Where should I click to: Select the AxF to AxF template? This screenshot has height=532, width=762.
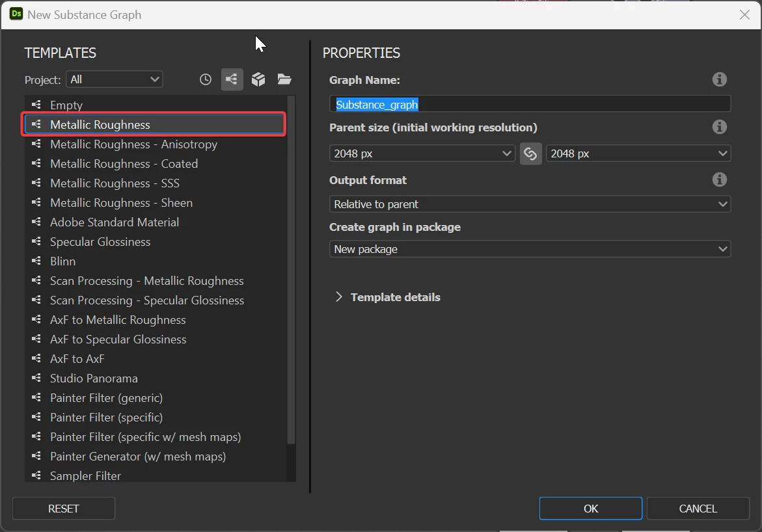[x=156, y=358]
